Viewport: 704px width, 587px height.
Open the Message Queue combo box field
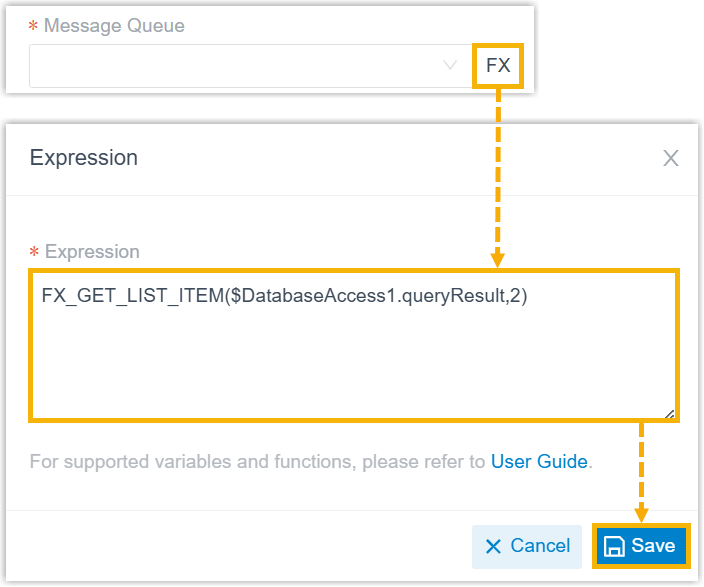pos(250,66)
